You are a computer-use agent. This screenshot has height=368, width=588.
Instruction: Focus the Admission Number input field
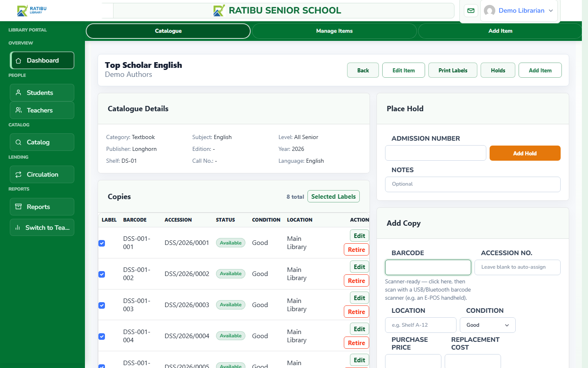[x=436, y=153]
